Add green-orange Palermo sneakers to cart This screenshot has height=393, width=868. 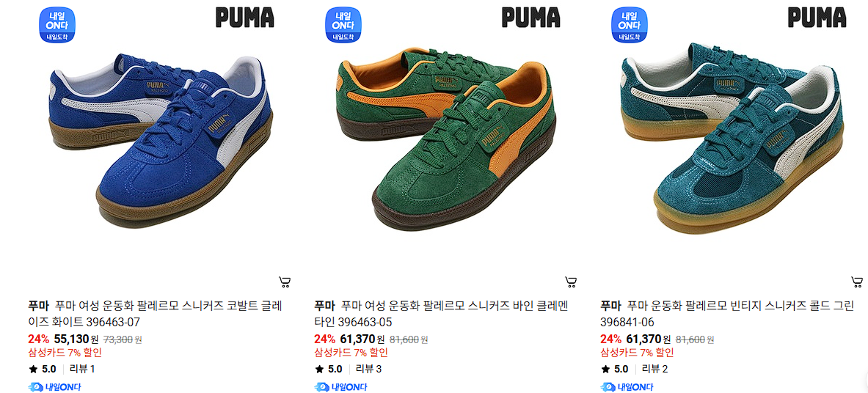coord(572,282)
